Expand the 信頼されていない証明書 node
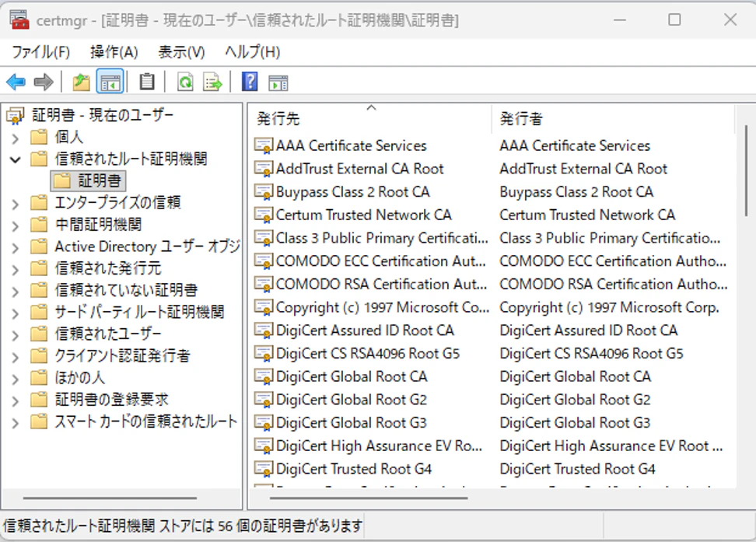The width and height of the screenshot is (756, 542). click(x=15, y=292)
